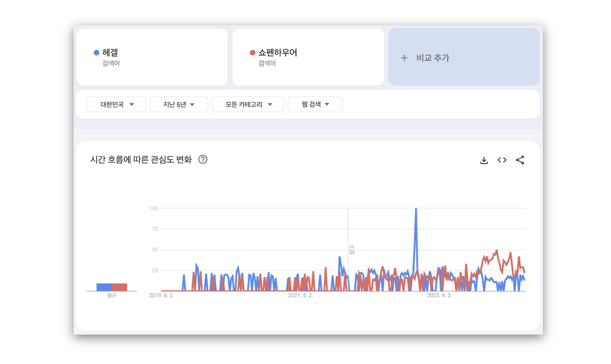The image size is (611, 364).
Task: Click the 평균 label under the bars
Action: [x=112, y=296]
